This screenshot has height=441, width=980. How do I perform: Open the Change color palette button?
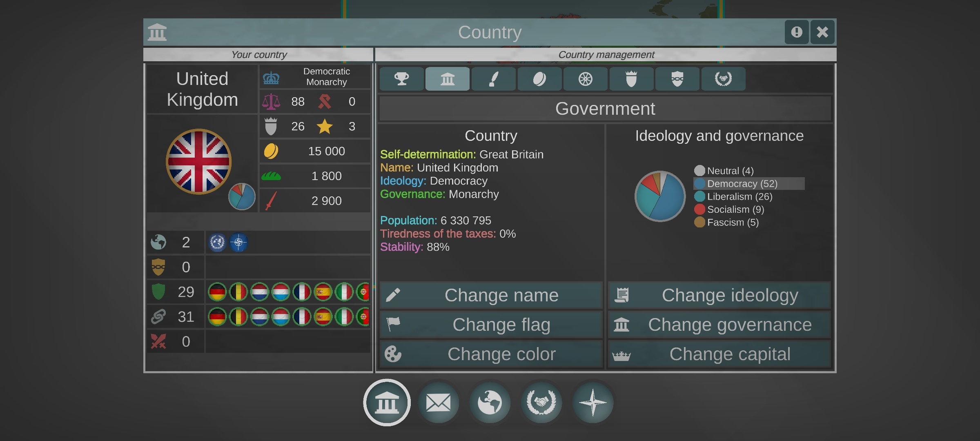click(491, 354)
